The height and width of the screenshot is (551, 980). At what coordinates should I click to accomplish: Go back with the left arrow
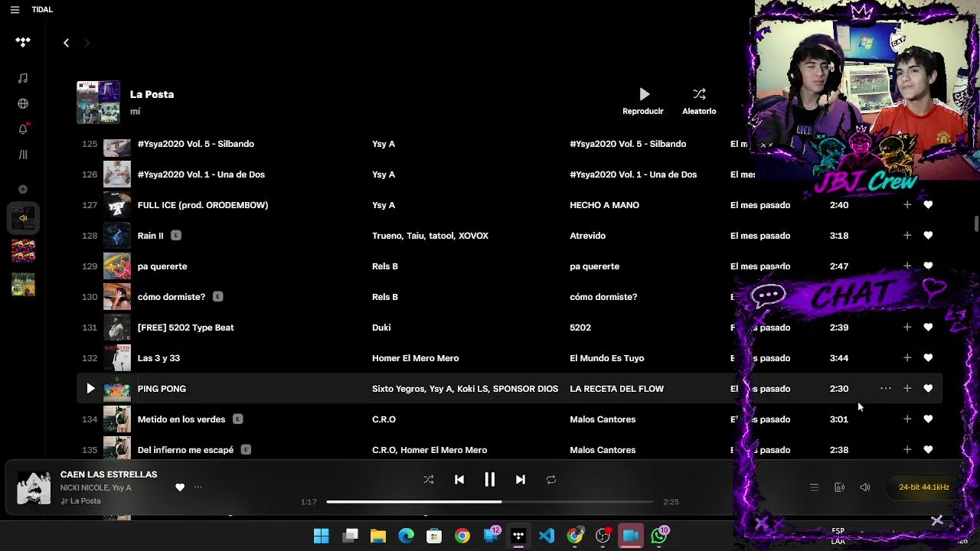click(x=66, y=43)
